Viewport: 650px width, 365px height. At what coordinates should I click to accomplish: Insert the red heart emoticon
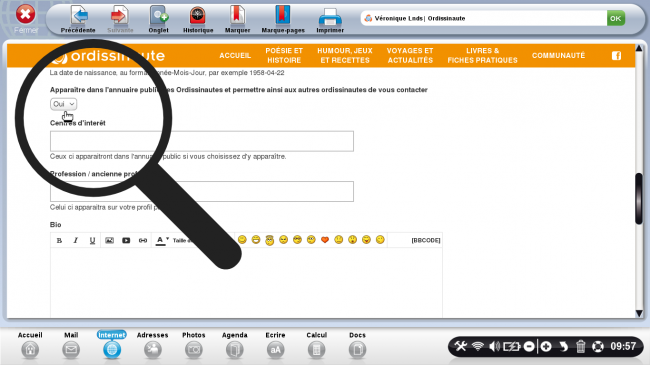coord(325,240)
